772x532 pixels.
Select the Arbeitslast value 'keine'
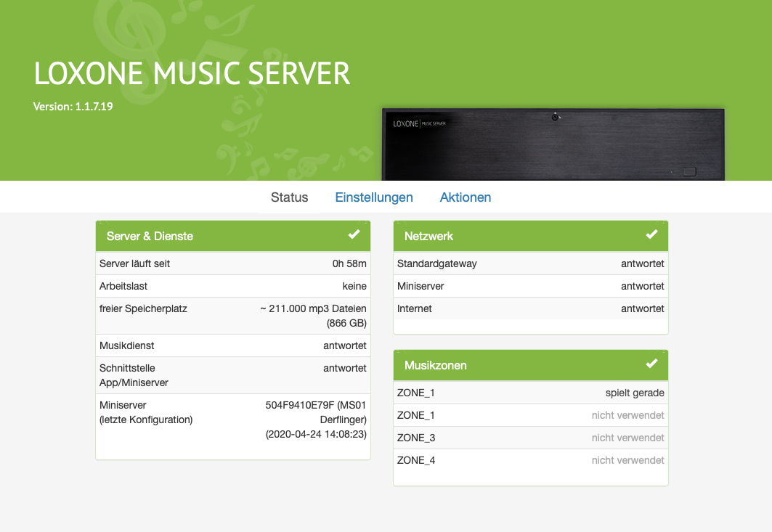[x=354, y=287]
